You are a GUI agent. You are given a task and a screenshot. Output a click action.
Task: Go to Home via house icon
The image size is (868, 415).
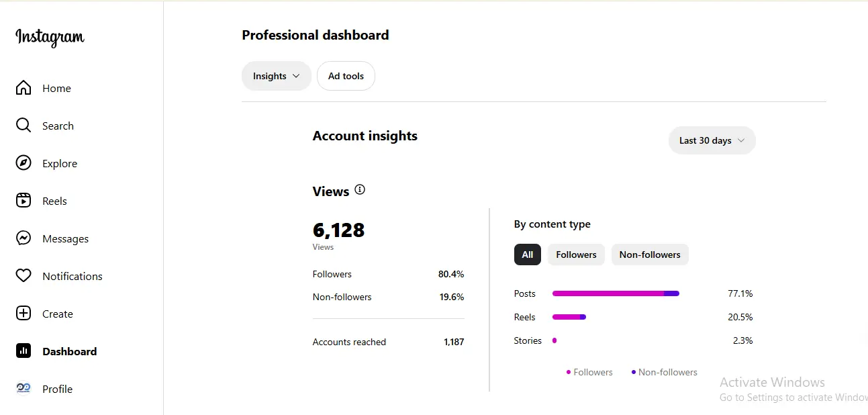pos(23,88)
